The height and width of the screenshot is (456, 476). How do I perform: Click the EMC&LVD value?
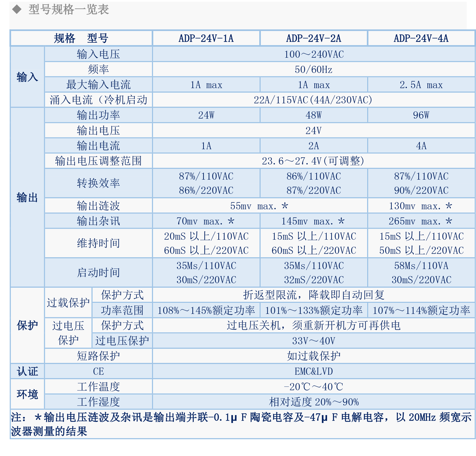[314, 371]
